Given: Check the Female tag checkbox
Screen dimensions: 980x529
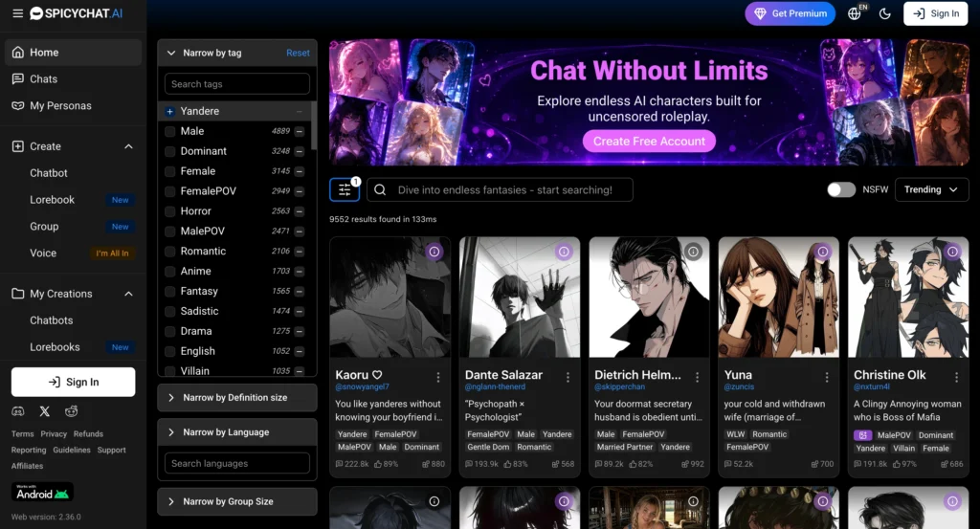Looking at the screenshot, I should [x=169, y=171].
